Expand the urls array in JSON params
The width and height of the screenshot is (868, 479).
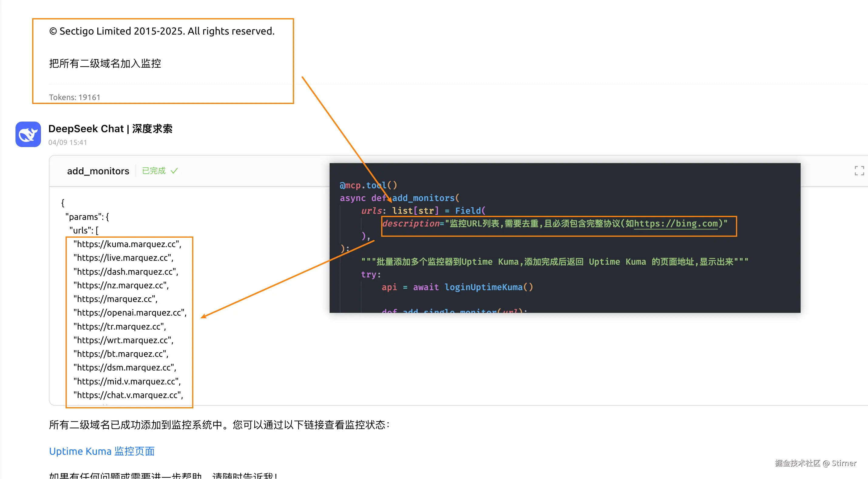[83, 230]
